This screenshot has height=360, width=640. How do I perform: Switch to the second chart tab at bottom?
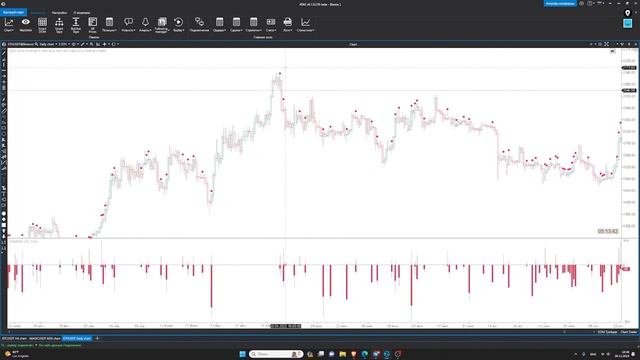click(44, 338)
